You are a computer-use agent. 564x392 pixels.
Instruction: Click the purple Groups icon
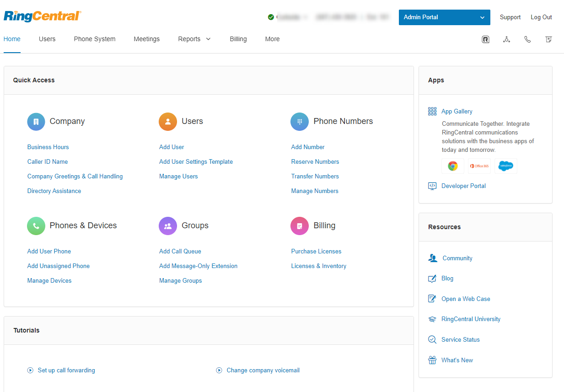168,226
